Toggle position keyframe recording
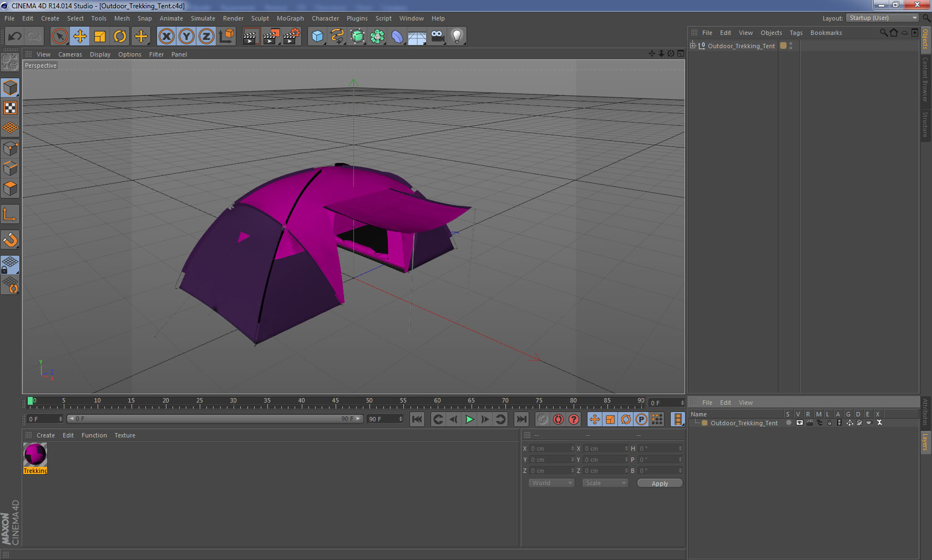The height and width of the screenshot is (560, 932). pos(595,419)
